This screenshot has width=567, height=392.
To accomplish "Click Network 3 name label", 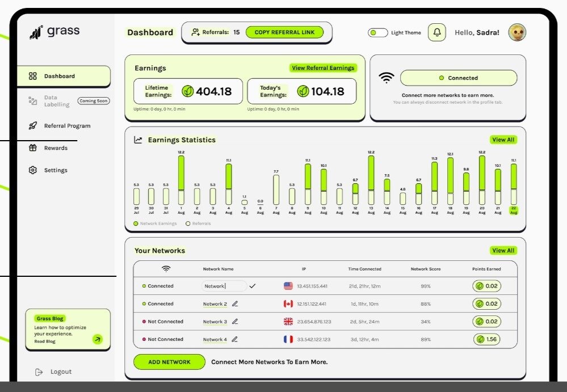I will pyautogui.click(x=215, y=322).
